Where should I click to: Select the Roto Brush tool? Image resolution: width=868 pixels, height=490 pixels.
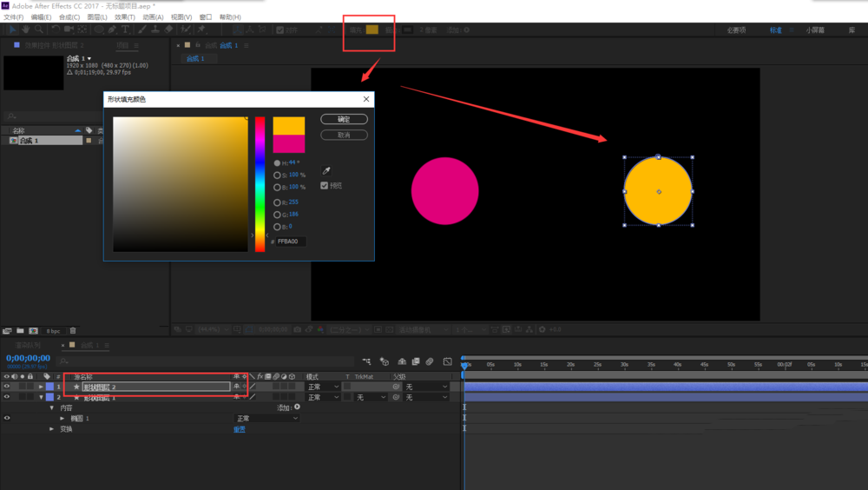coord(186,30)
